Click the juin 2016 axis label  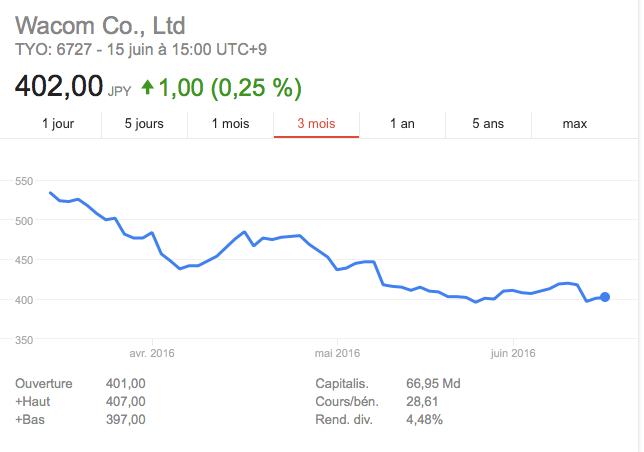[513, 353]
